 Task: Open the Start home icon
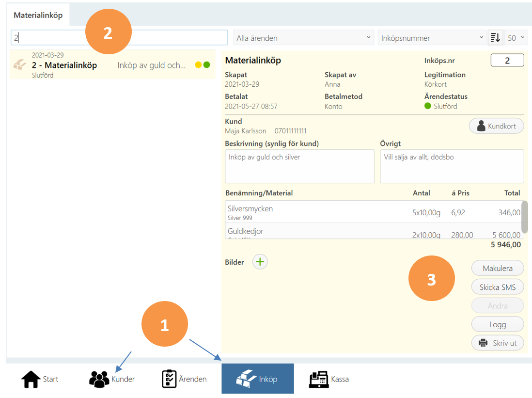(x=31, y=379)
